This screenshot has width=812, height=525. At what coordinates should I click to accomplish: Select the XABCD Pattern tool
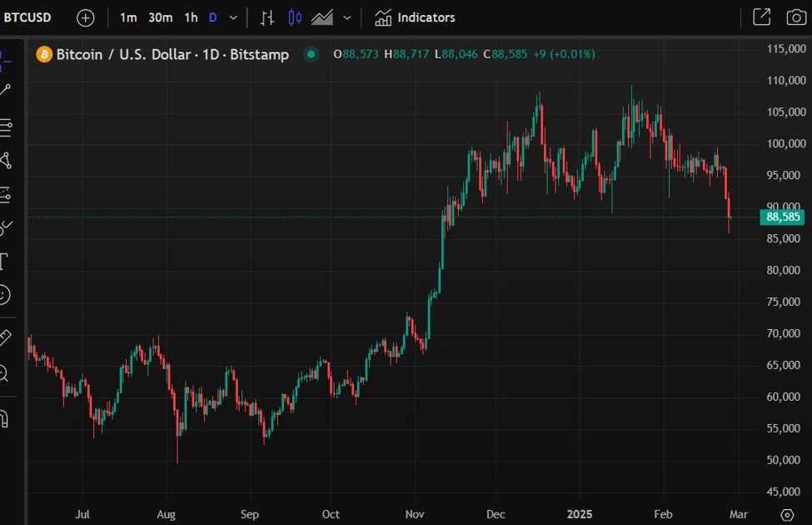(7, 160)
